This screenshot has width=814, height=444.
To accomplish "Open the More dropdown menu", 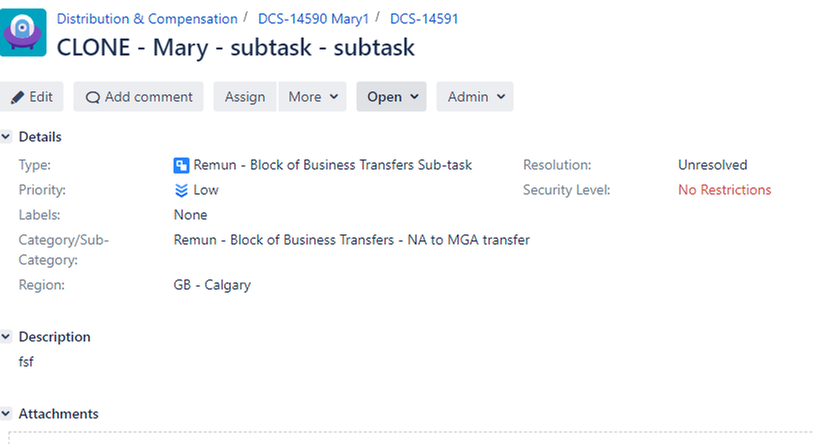I will pos(313,97).
